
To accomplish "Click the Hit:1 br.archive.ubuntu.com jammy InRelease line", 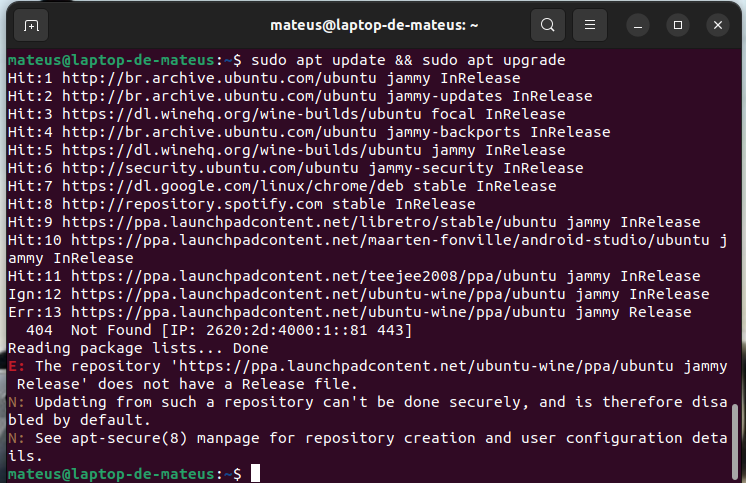I will (264, 79).
